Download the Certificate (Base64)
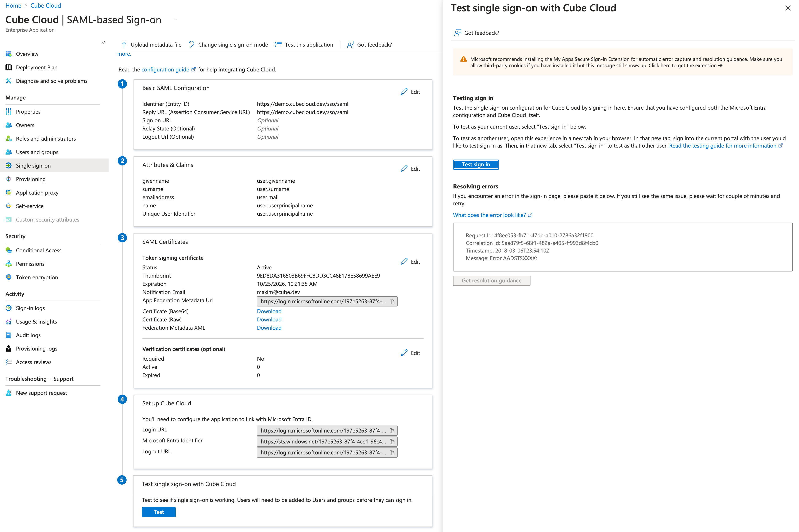Image resolution: width=799 pixels, height=532 pixels. (269, 311)
